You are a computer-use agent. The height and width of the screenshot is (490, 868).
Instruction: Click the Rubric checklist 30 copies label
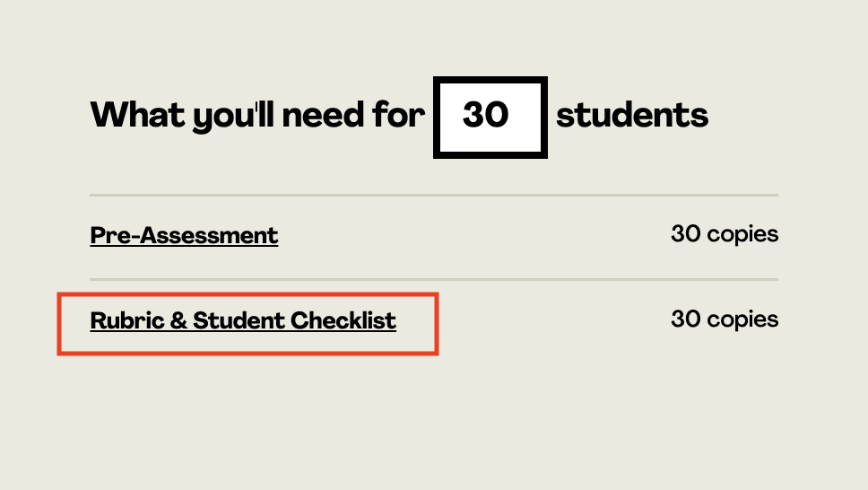725,319
